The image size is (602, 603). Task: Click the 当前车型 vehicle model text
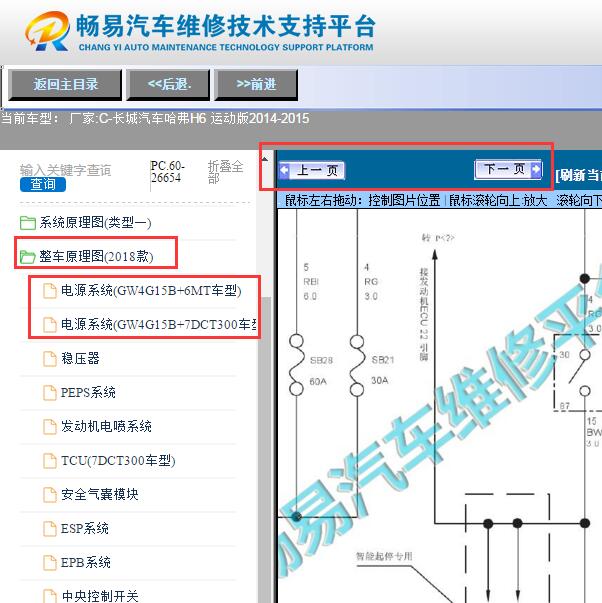155,118
